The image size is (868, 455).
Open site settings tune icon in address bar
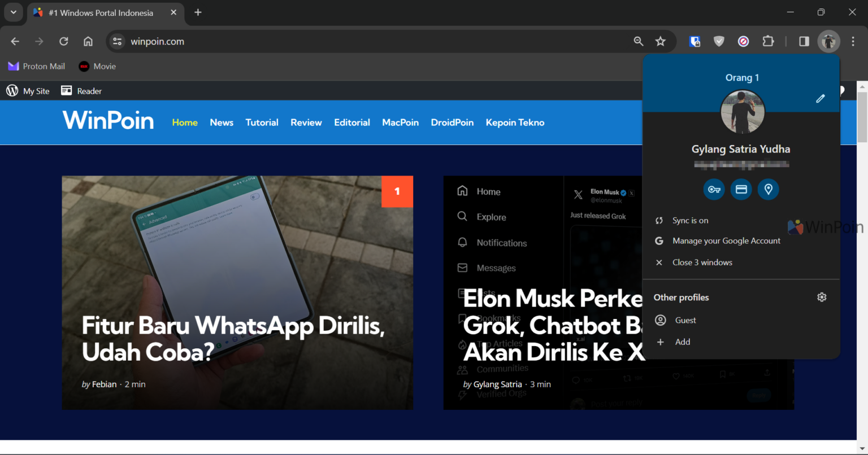(117, 41)
